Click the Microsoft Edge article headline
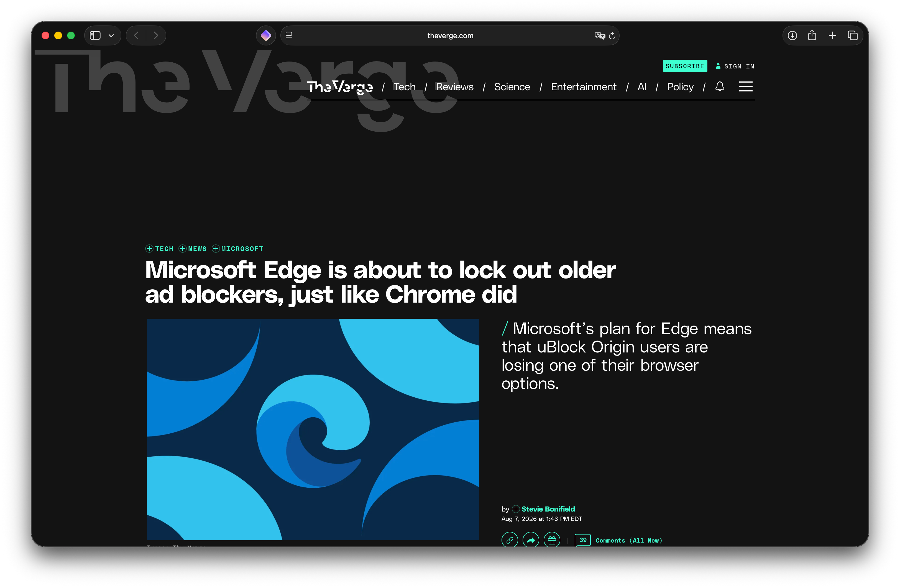Viewport: 900px width, 588px height. [x=380, y=282]
